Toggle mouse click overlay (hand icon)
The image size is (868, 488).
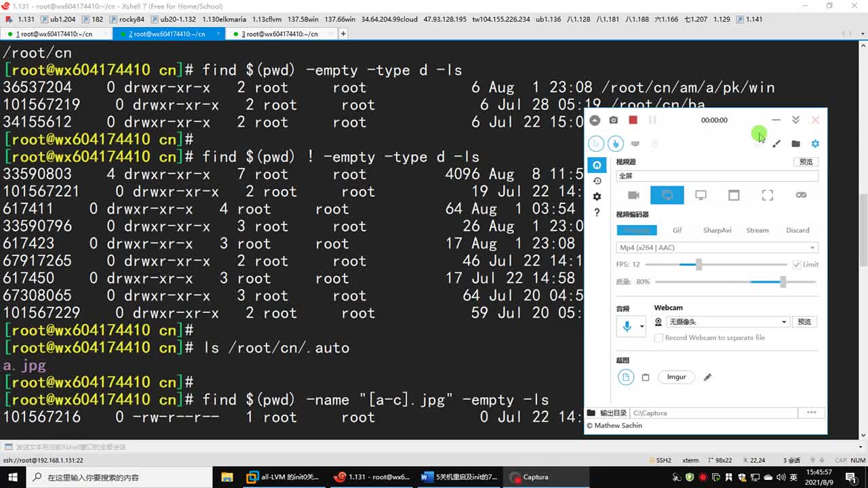(616, 144)
